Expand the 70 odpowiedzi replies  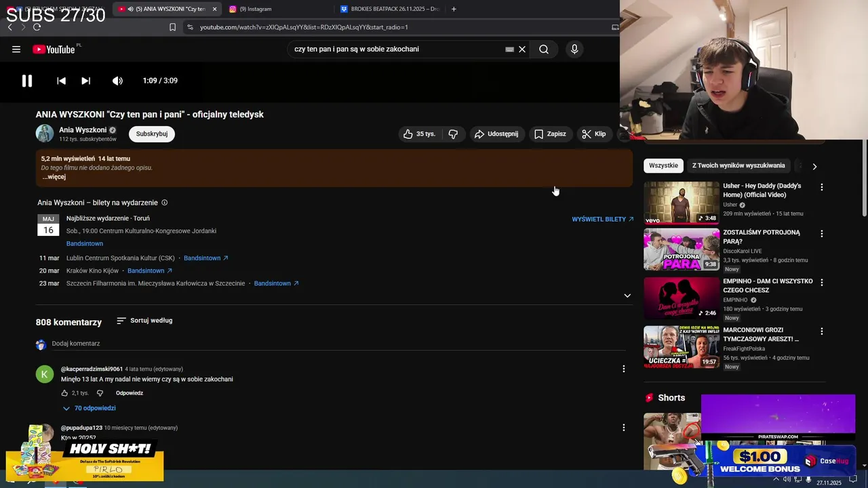pos(90,409)
